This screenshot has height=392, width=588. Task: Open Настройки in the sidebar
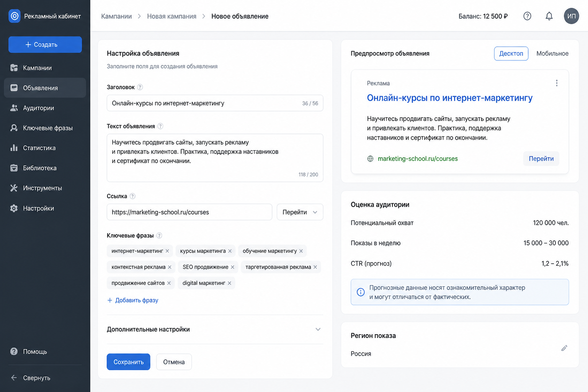click(45, 208)
